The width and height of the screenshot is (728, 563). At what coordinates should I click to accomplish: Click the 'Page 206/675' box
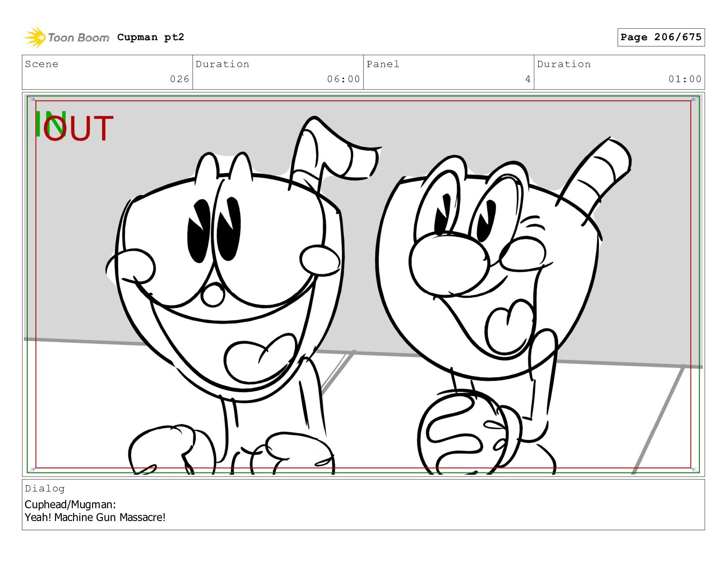[660, 37]
